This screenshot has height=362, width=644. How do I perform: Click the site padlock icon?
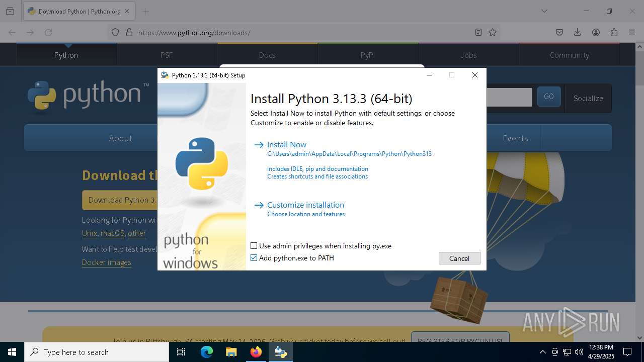click(129, 32)
